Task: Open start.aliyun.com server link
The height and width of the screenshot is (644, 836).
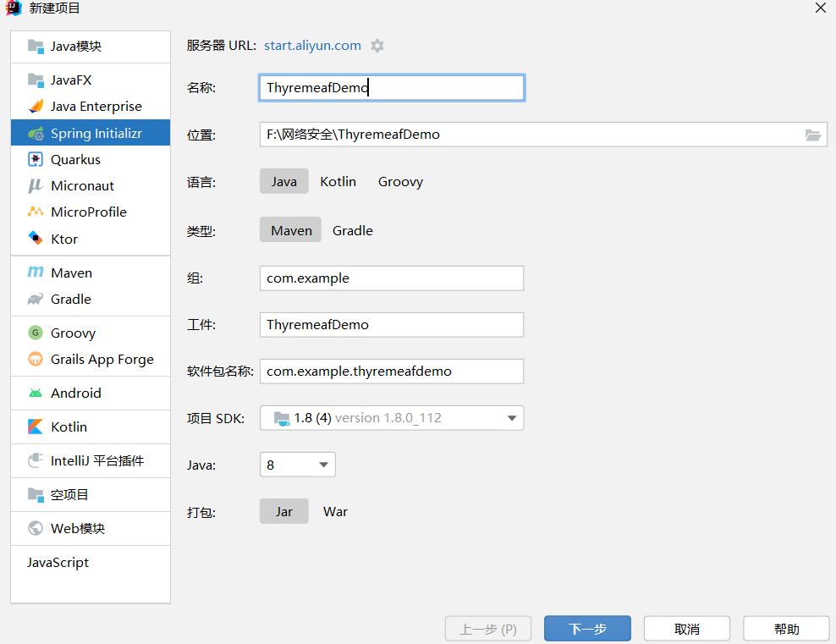Action: (x=312, y=46)
